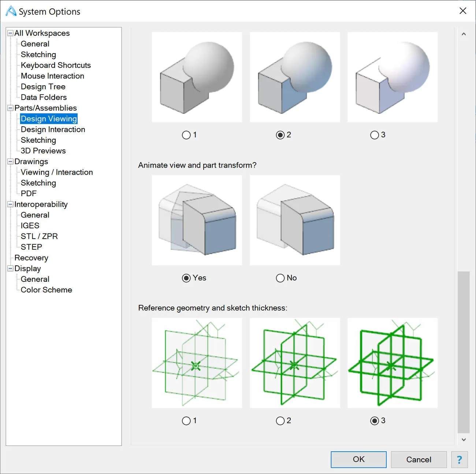Select General under the Display node

(35, 279)
